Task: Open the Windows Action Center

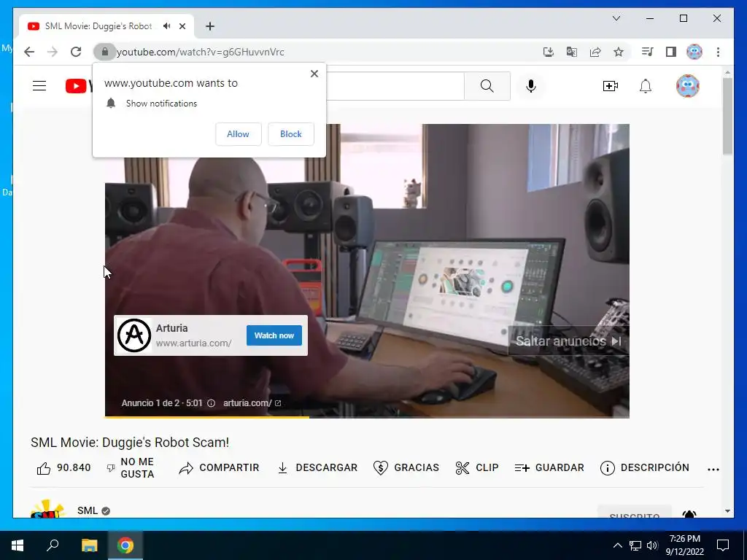Action: (723, 545)
